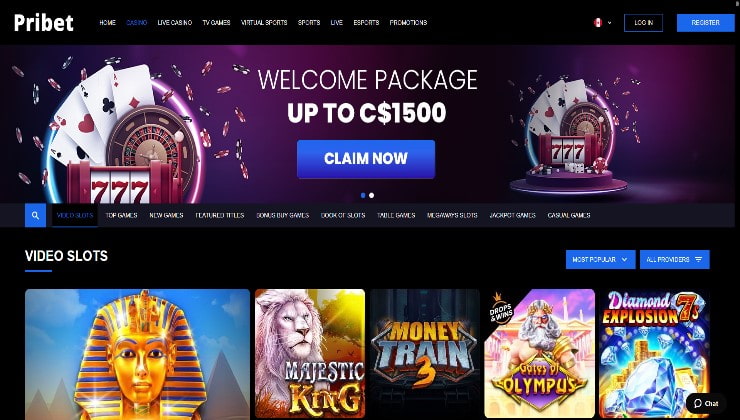The width and height of the screenshot is (740, 420).
Task: Open the Chat bubble widget
Action: click(x=706, y=403)
